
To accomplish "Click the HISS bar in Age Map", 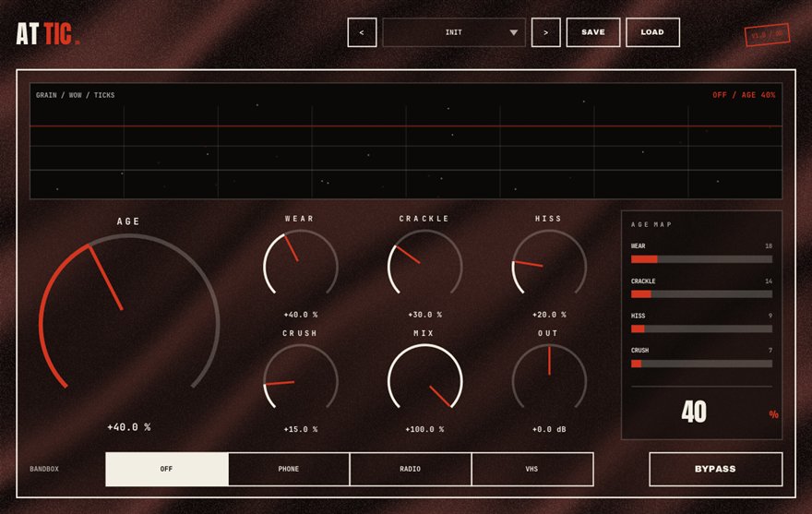I will coord(701,329).
